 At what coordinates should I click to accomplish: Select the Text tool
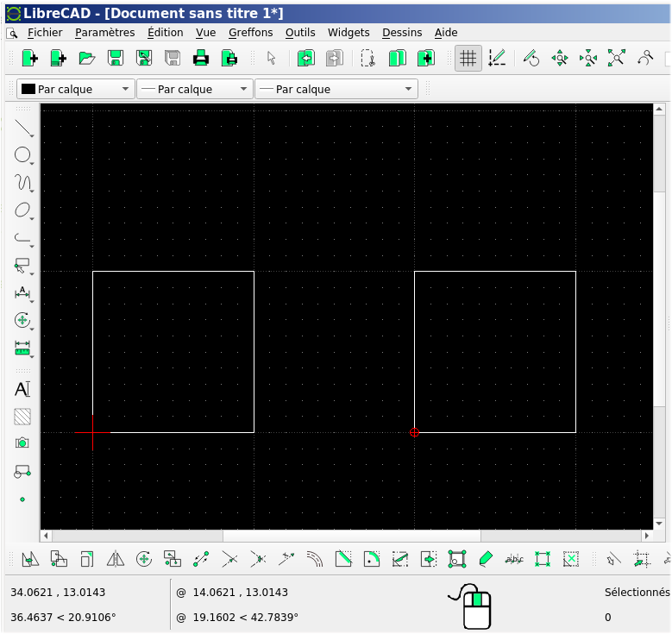point(22,389)
